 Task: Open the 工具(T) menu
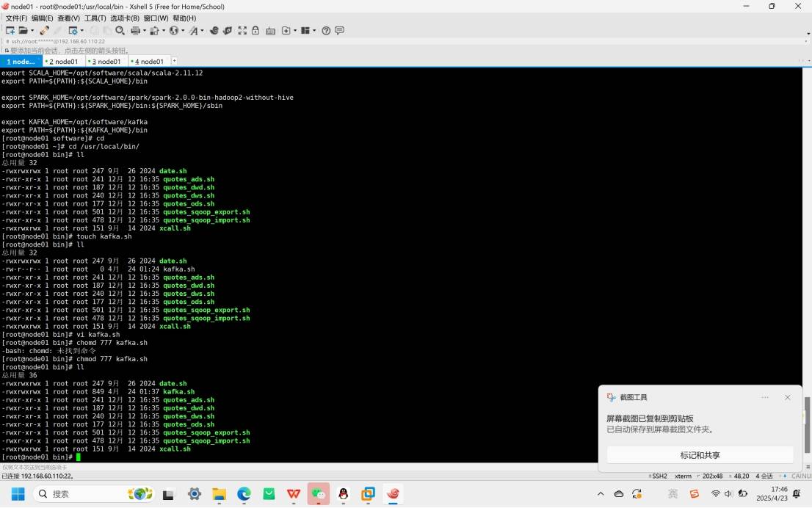click(95, 18)
